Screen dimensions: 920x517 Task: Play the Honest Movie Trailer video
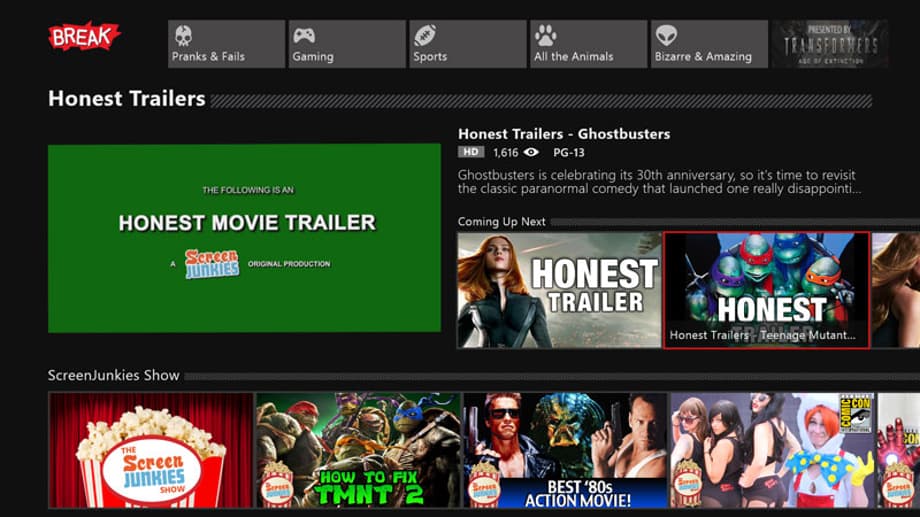244,238
